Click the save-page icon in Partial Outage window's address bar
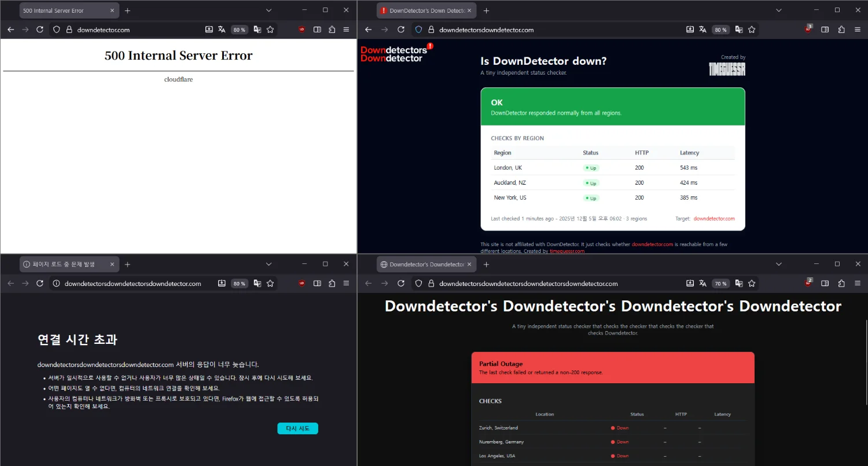 (x=690, y=284)
